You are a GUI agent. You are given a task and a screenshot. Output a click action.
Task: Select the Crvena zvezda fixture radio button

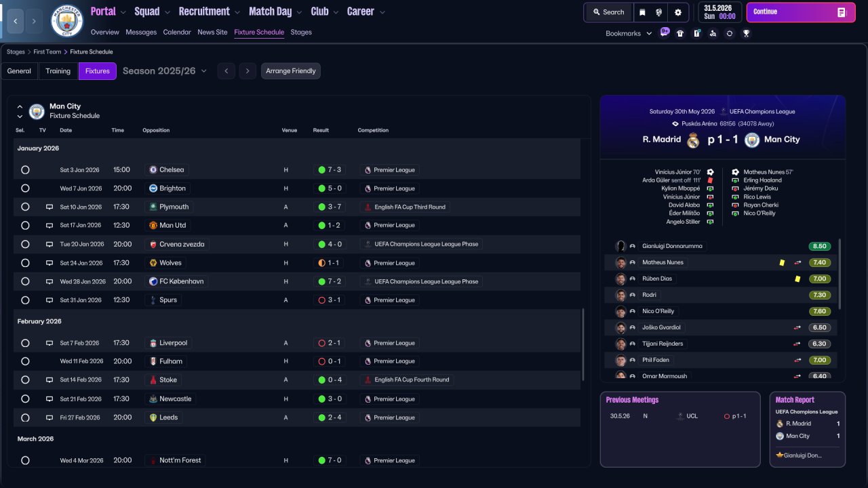tap(25, 244)
